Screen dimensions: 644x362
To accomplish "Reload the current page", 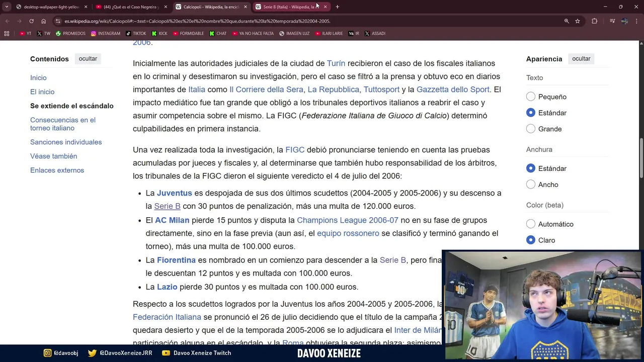I will click(31, 21).
